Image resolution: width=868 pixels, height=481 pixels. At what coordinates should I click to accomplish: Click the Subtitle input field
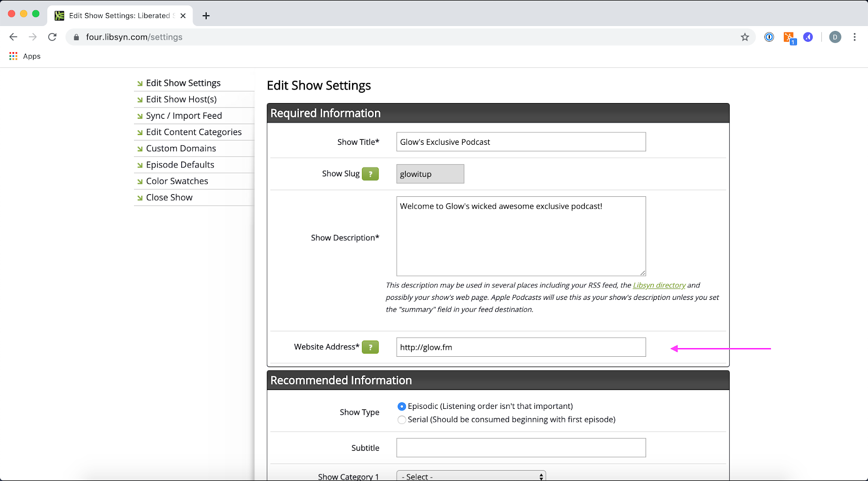(521, 448)
